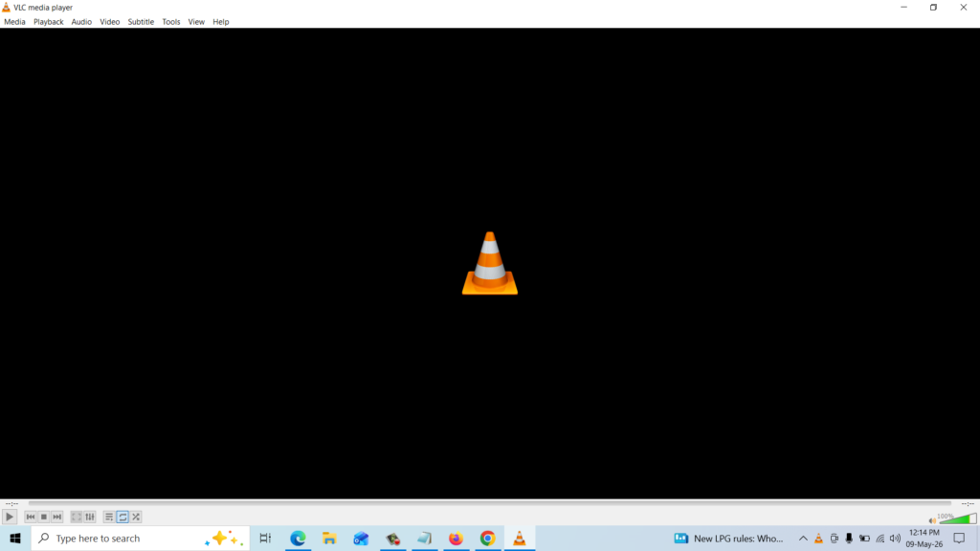Click the search sparkle highlights icon
Screen dimensions: 980x551
coord(223,538)
